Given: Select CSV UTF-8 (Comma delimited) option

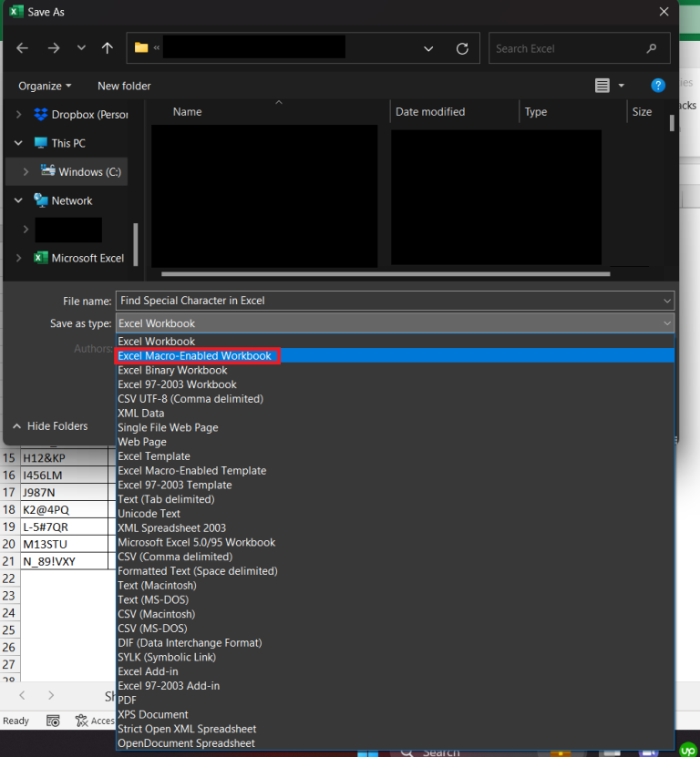Looking at the screenshot, I should 190,399.
